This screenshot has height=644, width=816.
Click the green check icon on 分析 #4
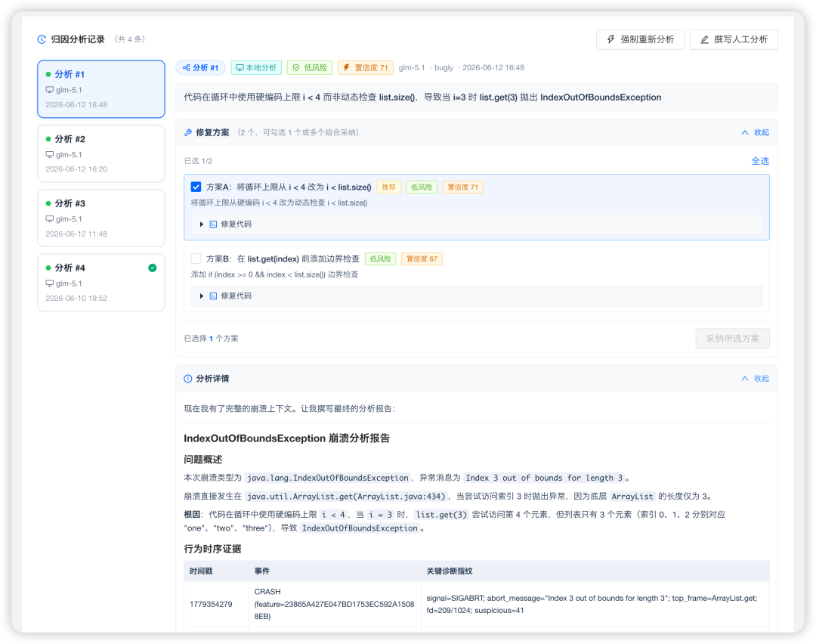tap(153, 268)
